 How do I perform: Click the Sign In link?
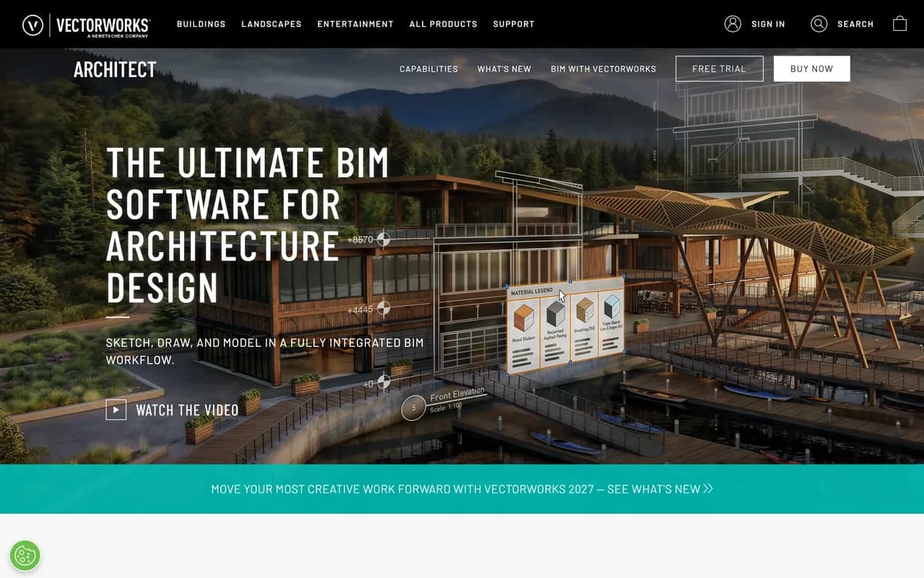(768, 24)
